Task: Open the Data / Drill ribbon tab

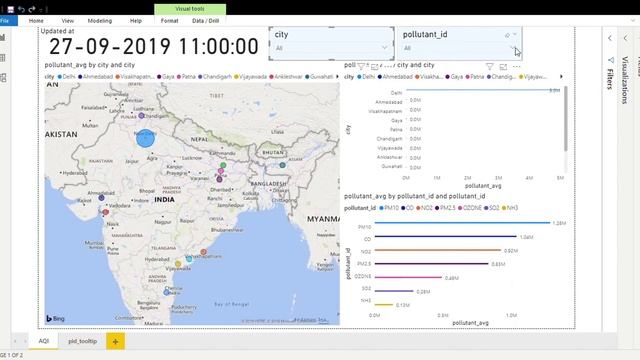Action: tap(206, 21)
